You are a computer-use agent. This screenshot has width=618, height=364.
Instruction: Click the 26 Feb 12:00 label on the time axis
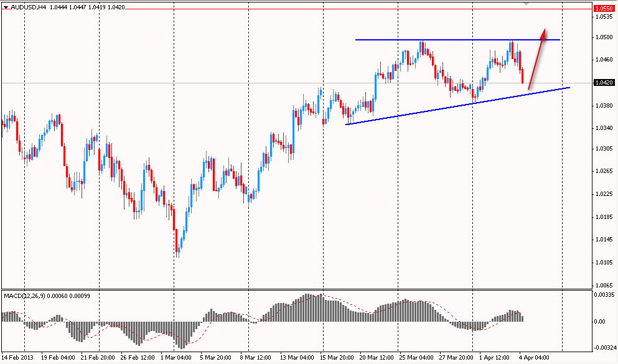(138, 358)
